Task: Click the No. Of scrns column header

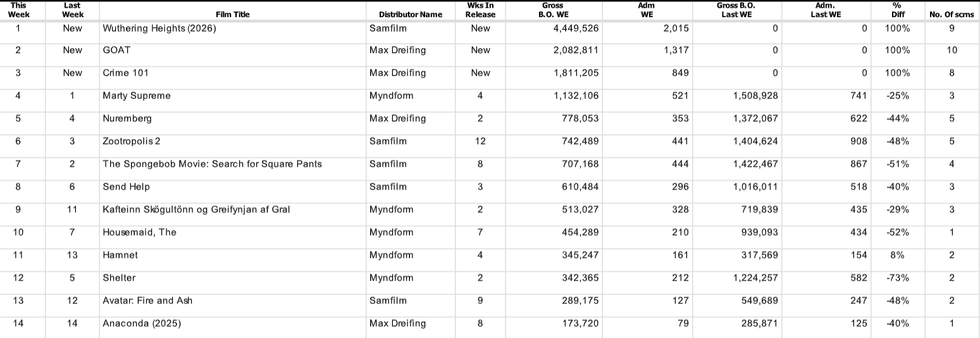Action: click(952, 15)
